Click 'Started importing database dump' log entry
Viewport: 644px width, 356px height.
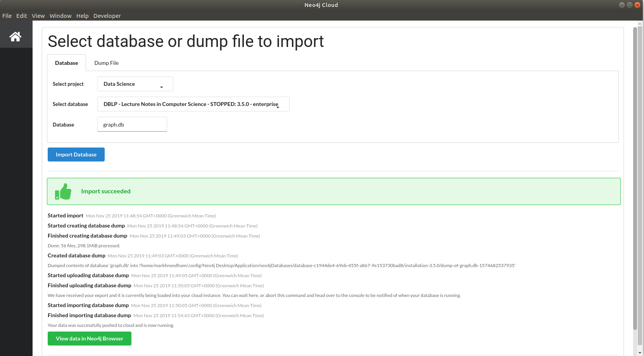[155, 306]
